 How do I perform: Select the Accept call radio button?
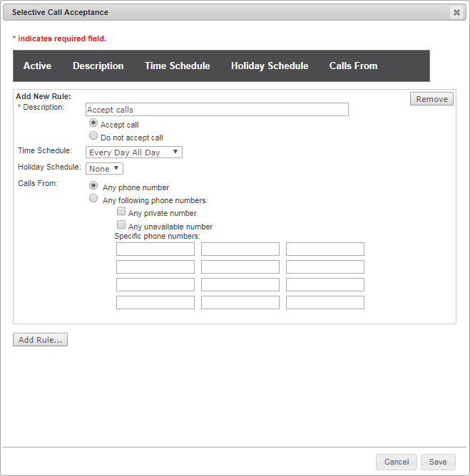pos(93,123)
